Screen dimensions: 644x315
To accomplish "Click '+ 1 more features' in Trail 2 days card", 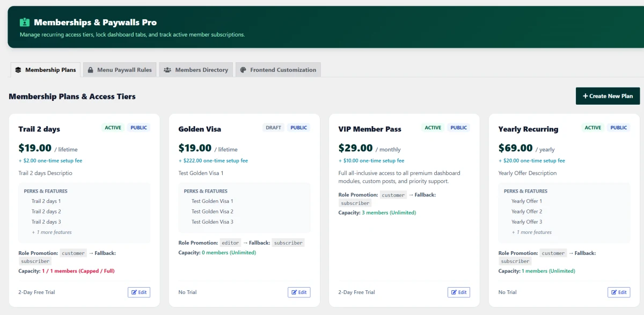I will 52,232.
